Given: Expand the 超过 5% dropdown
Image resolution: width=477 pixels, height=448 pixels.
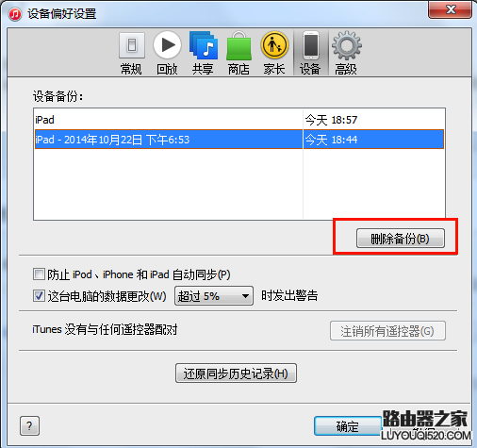Looking at the screenshot, I should (214, 295).
